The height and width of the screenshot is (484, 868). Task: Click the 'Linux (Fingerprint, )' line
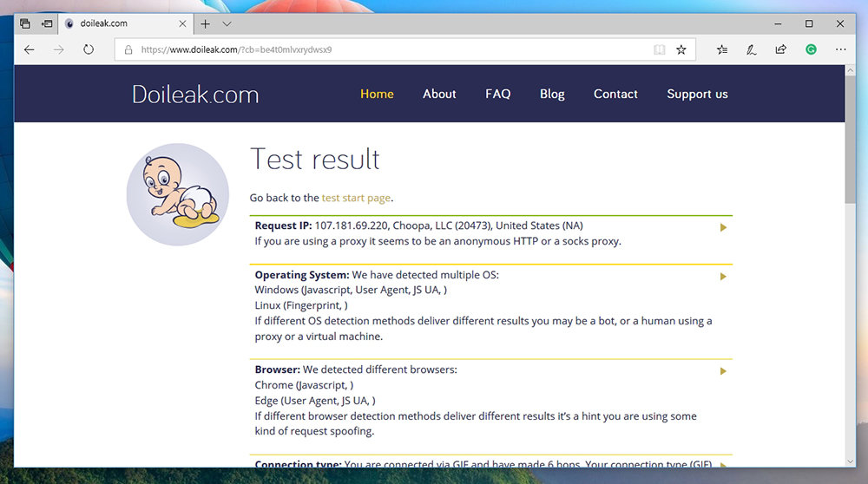[x=301, y=305]
